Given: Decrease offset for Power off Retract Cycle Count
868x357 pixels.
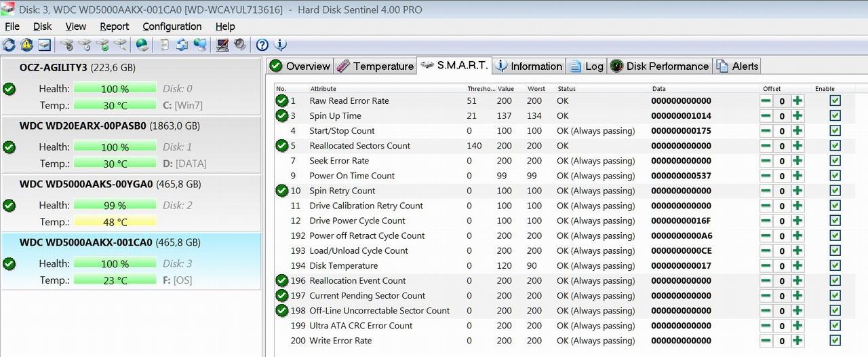Looking at the screenshot, I should 766,236.
